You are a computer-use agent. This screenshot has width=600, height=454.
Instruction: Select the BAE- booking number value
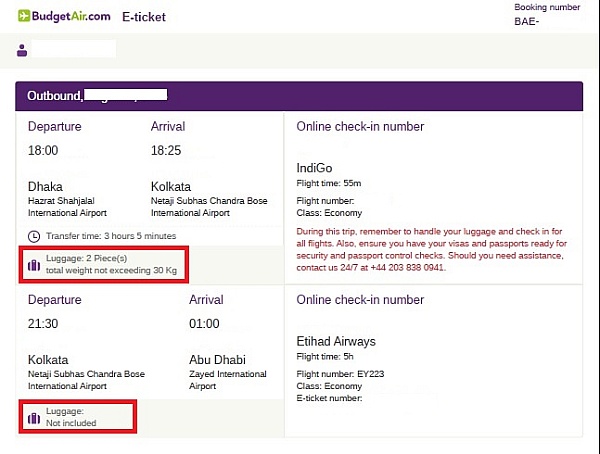pyautogui.click(x=527, y=21)
